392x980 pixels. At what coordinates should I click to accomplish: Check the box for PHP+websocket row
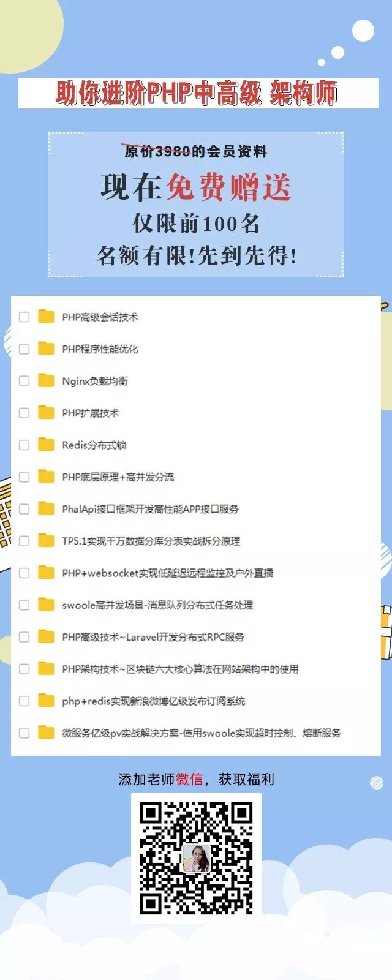pyautogui.click(x=24, y=573)
